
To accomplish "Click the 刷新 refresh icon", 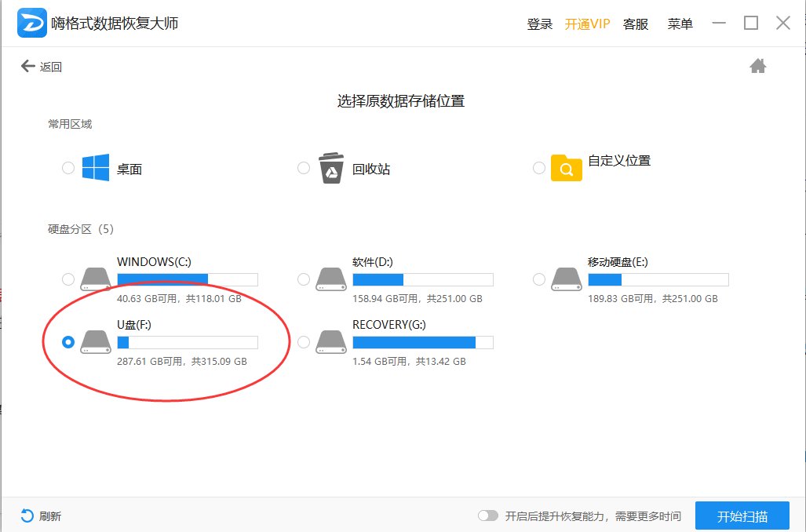I will [27, 516].
